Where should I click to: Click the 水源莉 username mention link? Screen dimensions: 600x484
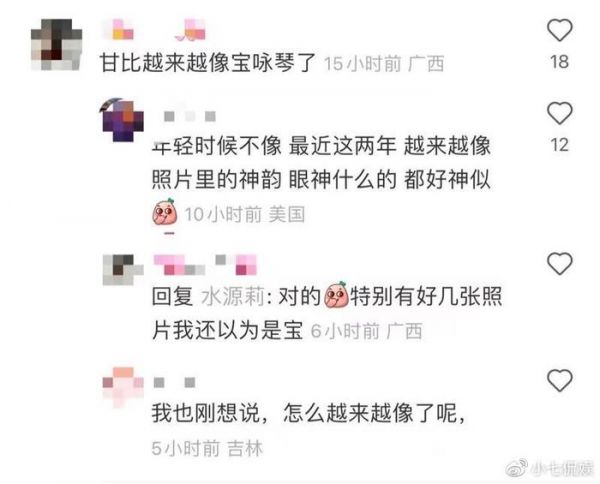coord(233,297)
